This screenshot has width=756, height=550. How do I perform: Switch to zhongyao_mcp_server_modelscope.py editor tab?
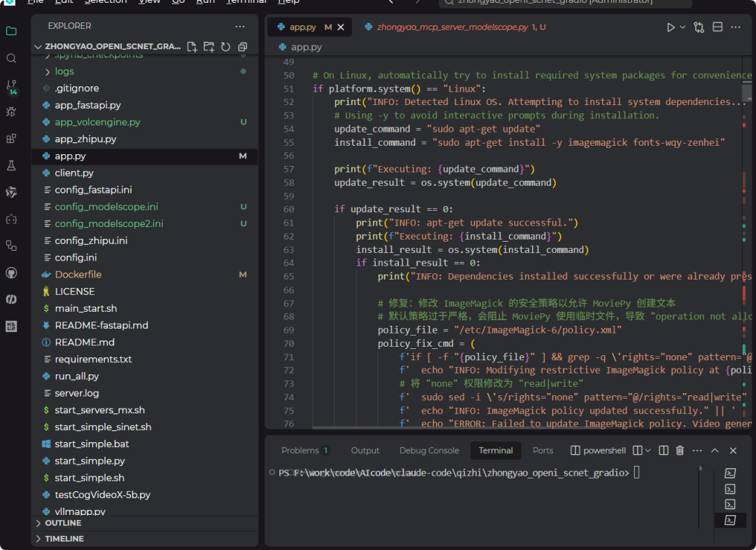452,27
